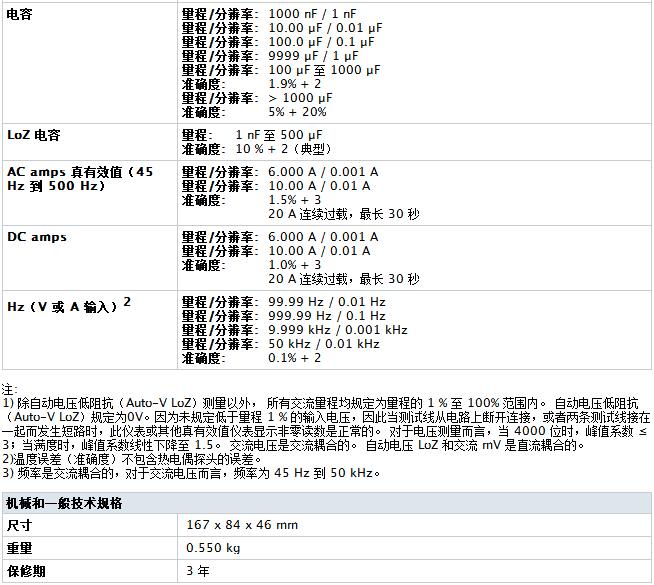Select the capacitance range '1000 nF / 1 nF'

pos(312,14)
